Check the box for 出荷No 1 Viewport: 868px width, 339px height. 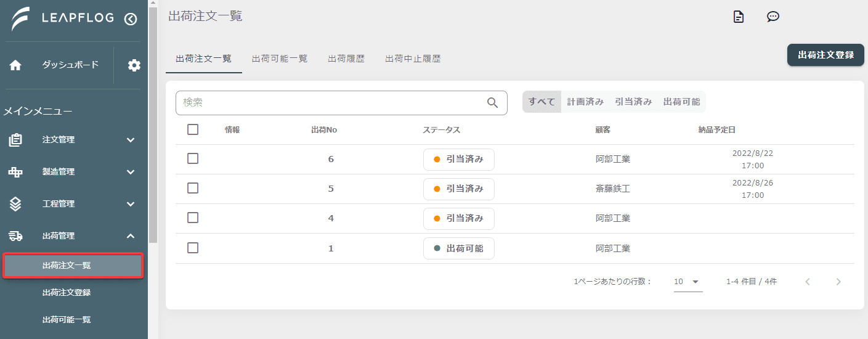[193, 248]
